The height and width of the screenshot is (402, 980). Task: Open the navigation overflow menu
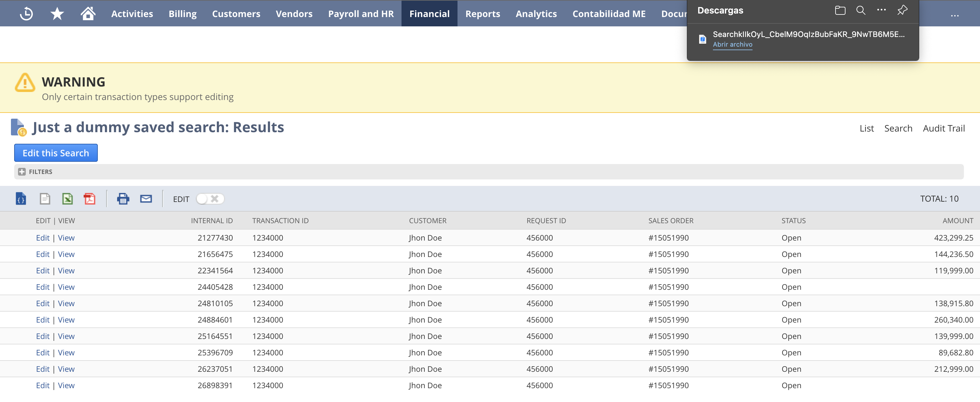956,15
